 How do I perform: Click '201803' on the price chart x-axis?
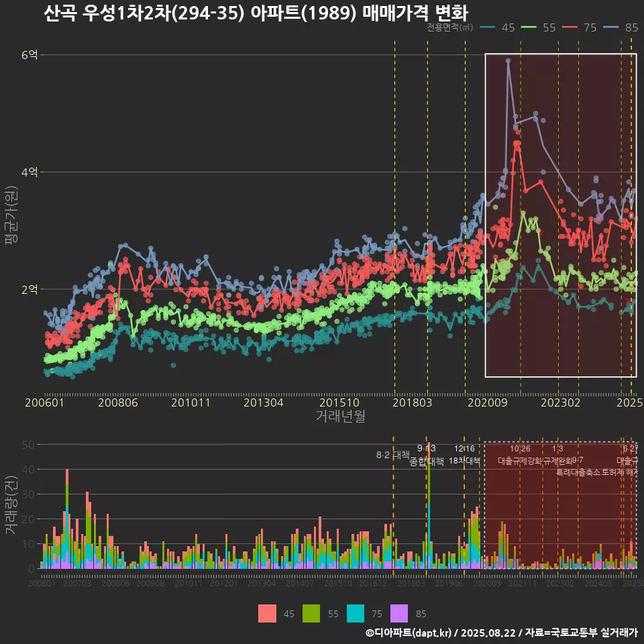tap(413, 402)
